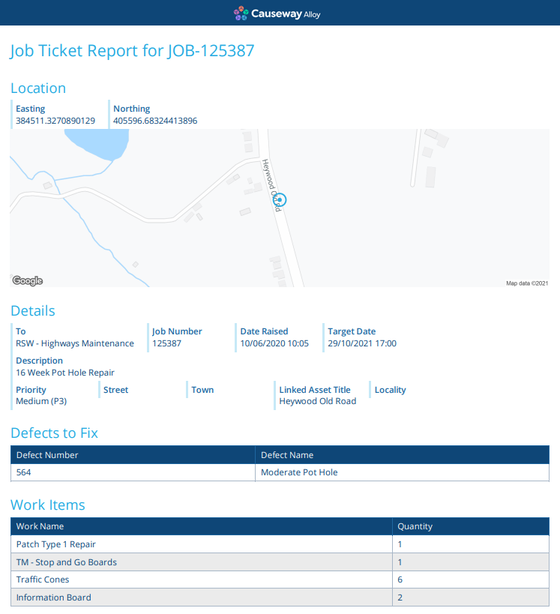
Task: Click the Easting coordinate value
Action: coord(55,121)
